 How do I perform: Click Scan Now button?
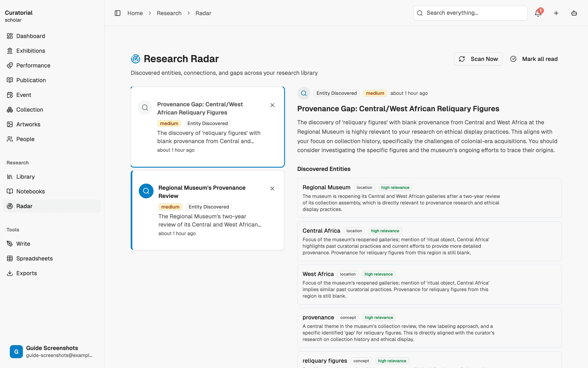click(478, 59)
